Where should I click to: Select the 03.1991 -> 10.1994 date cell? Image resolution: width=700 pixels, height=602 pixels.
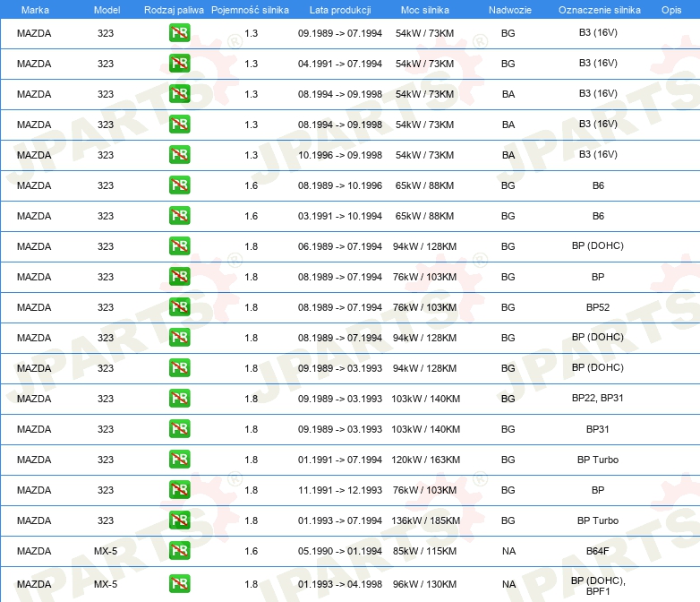(340, 215)
